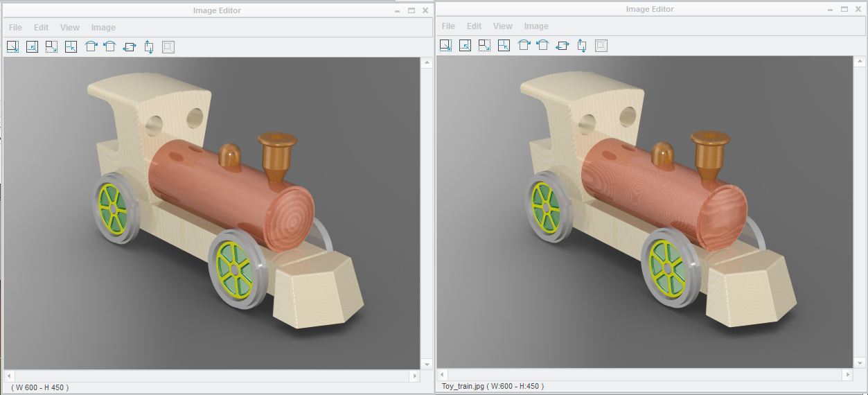Screen dimensions: 868x395
Task: Rotate image counter-clockwise in Toy_train.jpg window
Action: tap(542, 45)
